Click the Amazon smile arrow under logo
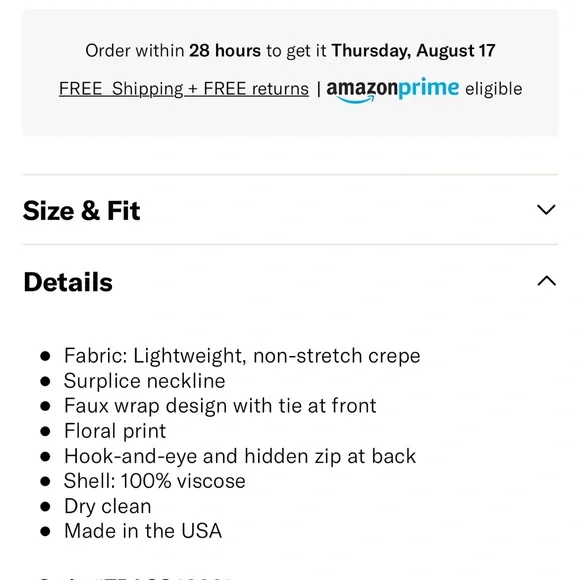580x580 pixels. (356, 100)
